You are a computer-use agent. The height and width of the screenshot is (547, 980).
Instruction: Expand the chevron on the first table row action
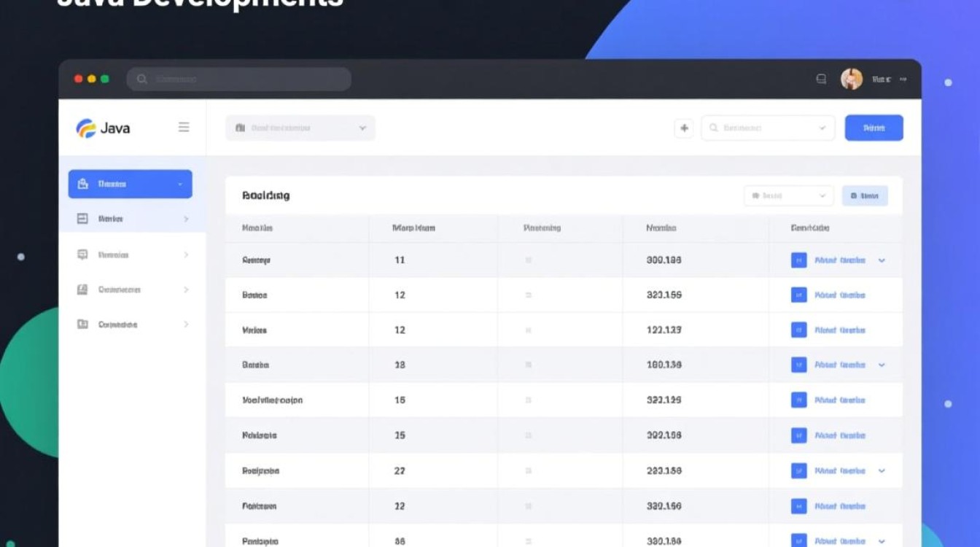[882, 260]
